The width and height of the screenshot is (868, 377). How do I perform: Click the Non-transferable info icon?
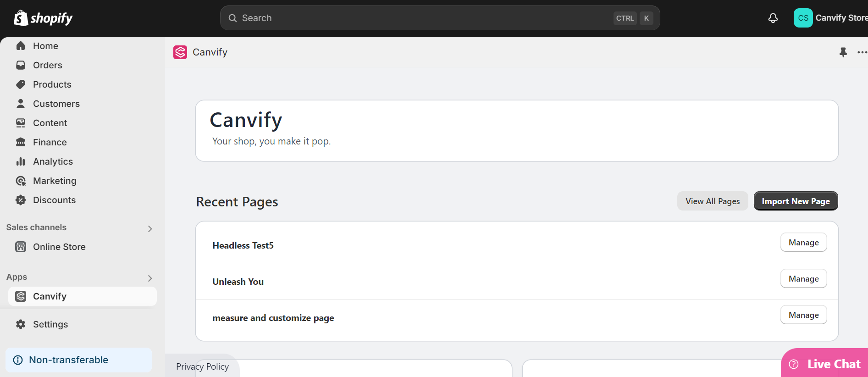(18, 360)
